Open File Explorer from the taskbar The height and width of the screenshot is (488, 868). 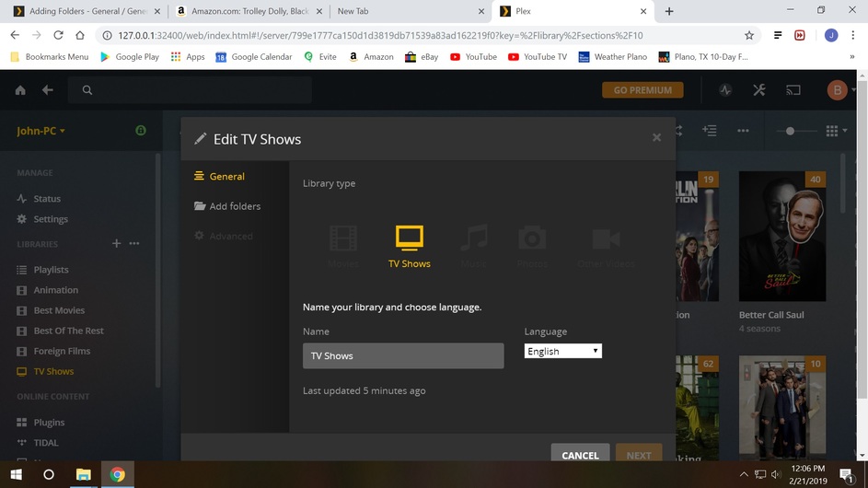pos(83,475)
